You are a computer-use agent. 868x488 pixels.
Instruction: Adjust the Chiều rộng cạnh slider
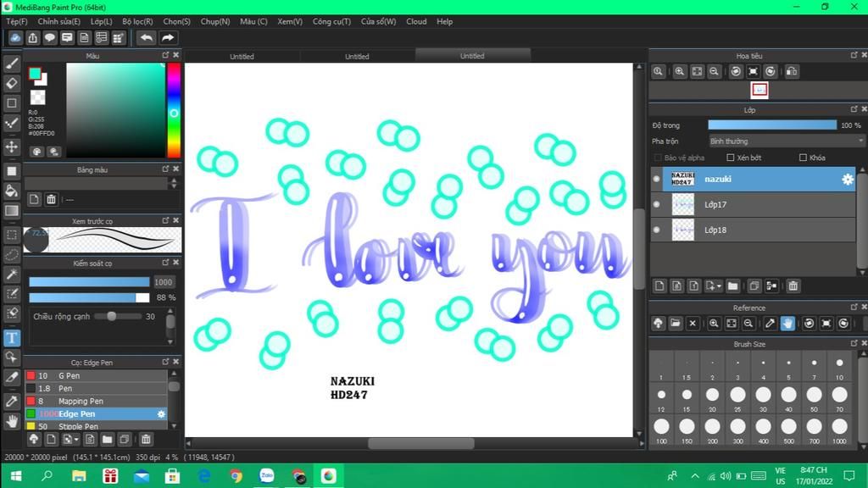point(118,317)
